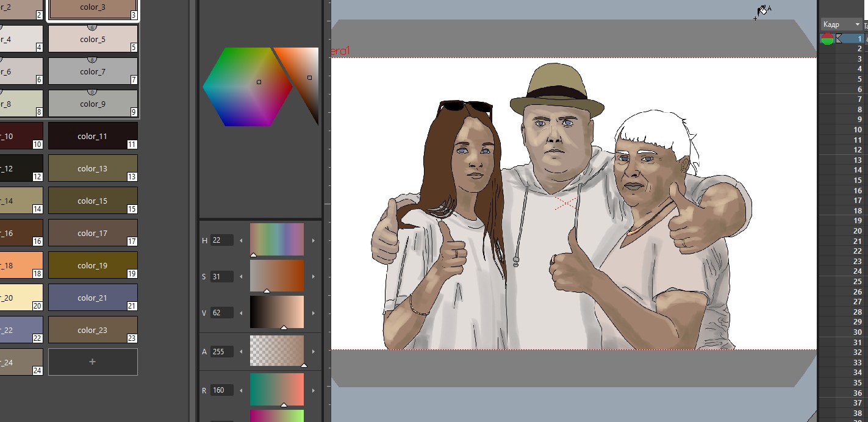Pick a hue in the hexagon color wheel
Viewport: 868px width, 422px height.
(248, 87)
